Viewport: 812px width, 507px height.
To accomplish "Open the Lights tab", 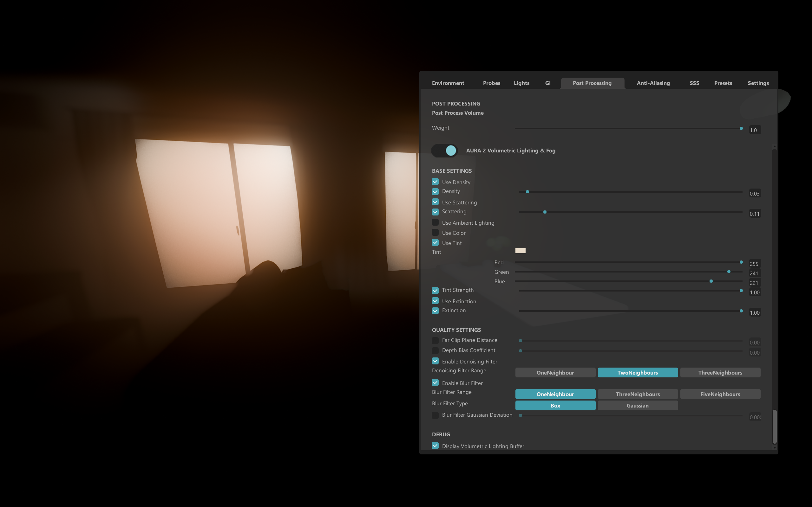I will click(x=521, y=83).
